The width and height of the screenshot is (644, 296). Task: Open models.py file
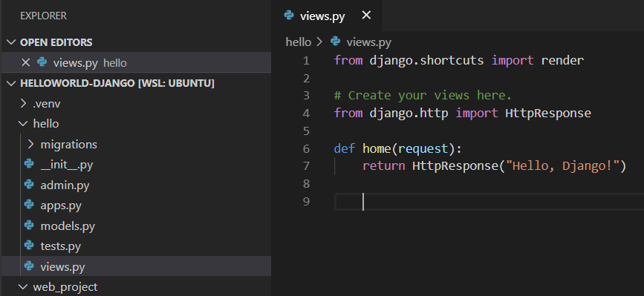click(x=68, y=226)
